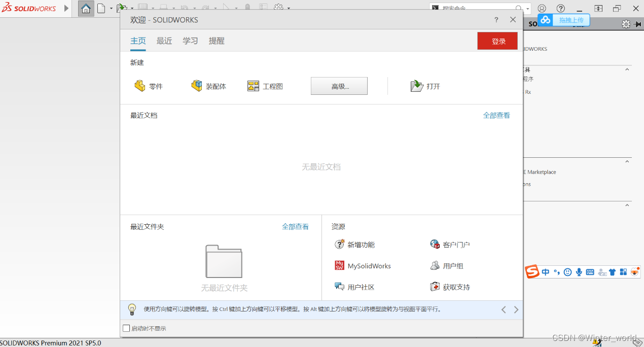
Task: Open 用户组 resource link
Action: [x=447, y=266]
